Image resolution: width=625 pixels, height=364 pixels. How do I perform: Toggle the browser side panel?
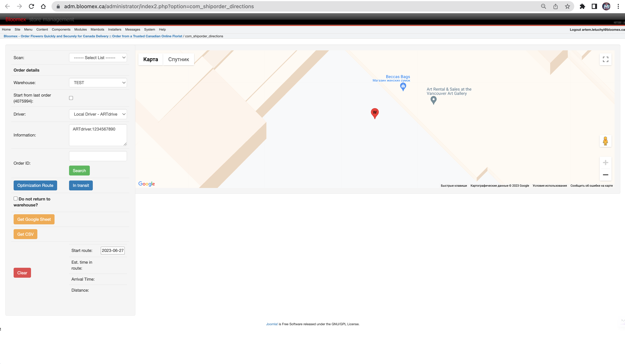pos(594,7)
